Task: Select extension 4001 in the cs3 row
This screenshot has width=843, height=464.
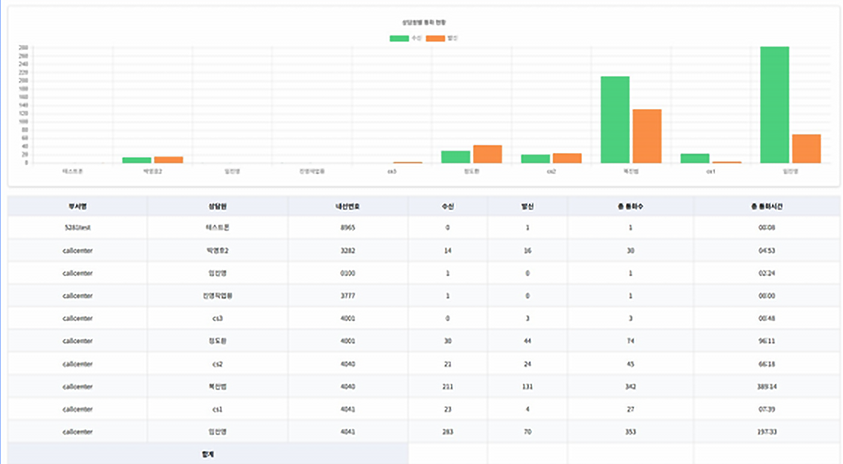Action: 347,318
